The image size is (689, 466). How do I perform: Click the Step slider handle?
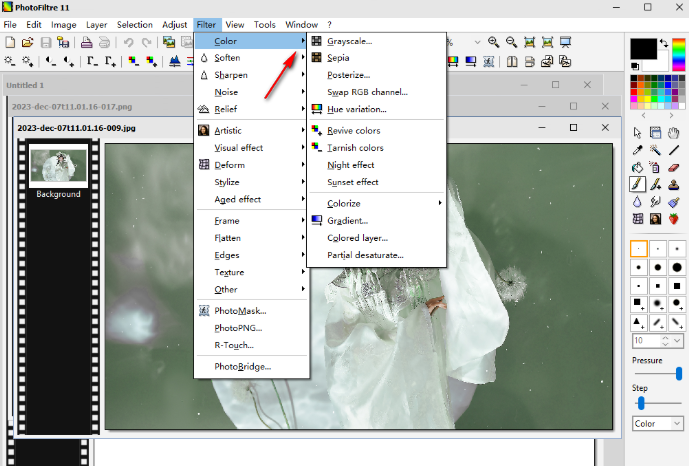pyautogui.click(x=641, y=403)
